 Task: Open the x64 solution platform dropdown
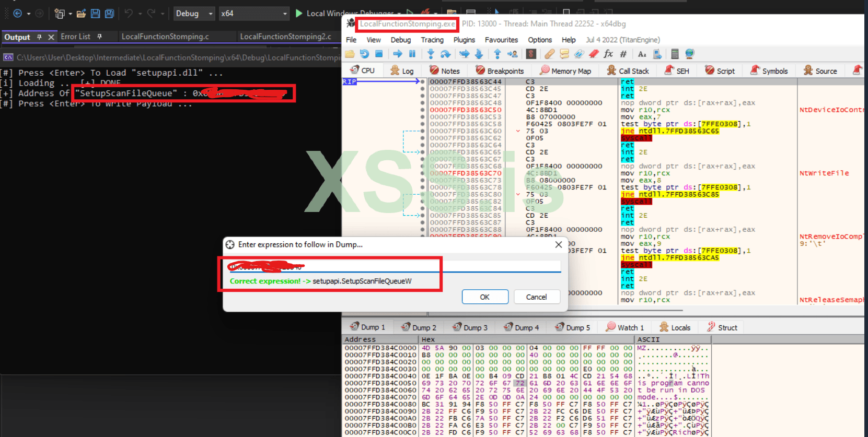coord(253,14)
